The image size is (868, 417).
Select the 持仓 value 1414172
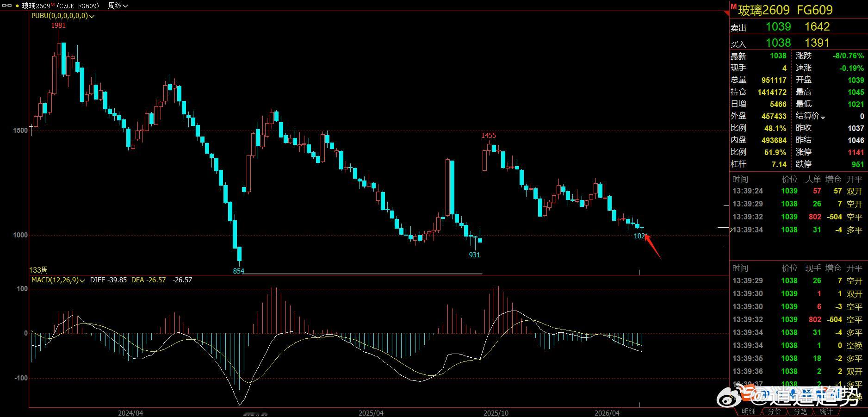(772, 92)
